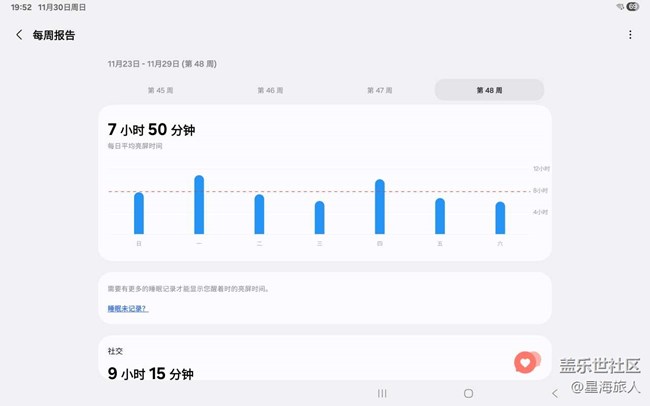This screenshot has width=650, height=406.
Task: Open the three-dot more options menu
Action: [630, 35]
